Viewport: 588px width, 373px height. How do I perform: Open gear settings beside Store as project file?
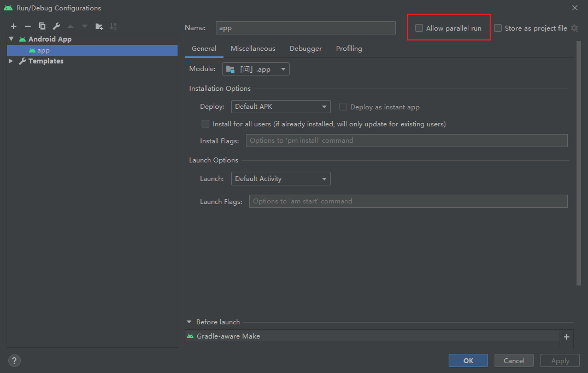click(574, 28)
